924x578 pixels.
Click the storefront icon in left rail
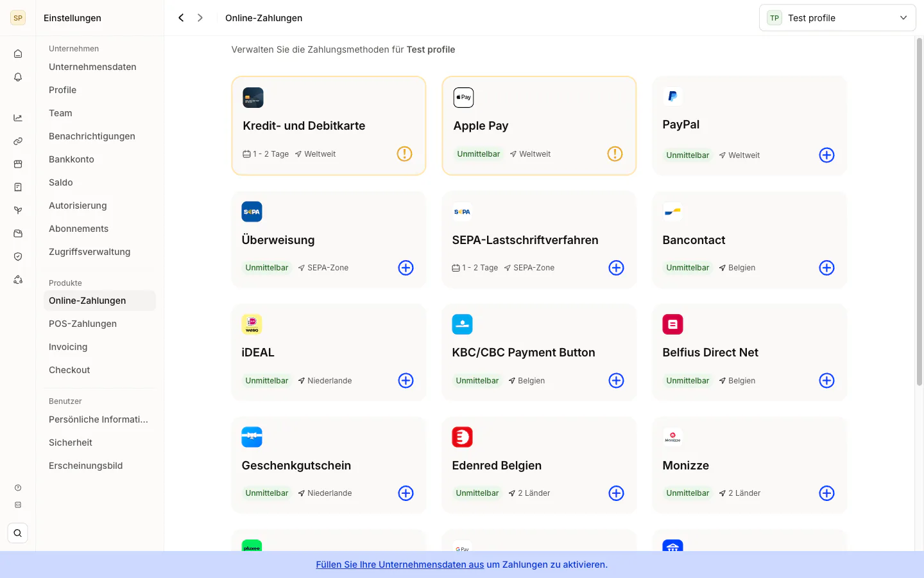coord(18,164)
